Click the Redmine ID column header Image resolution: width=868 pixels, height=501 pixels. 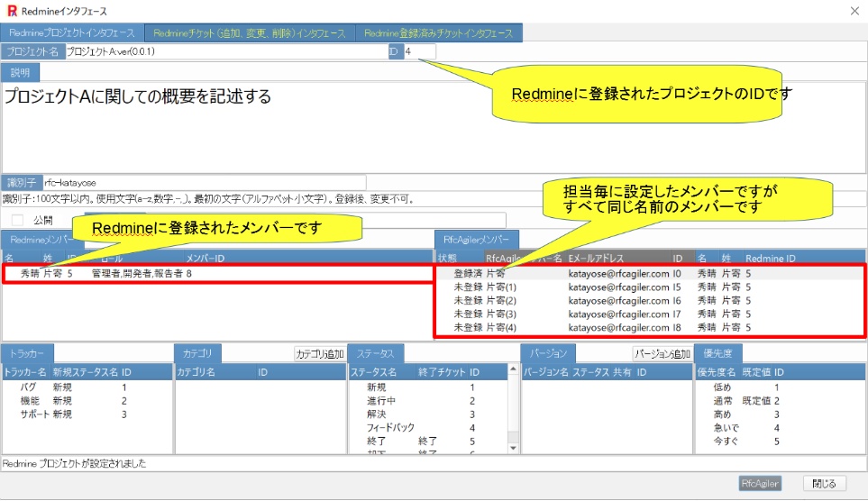tap(770, 258)
